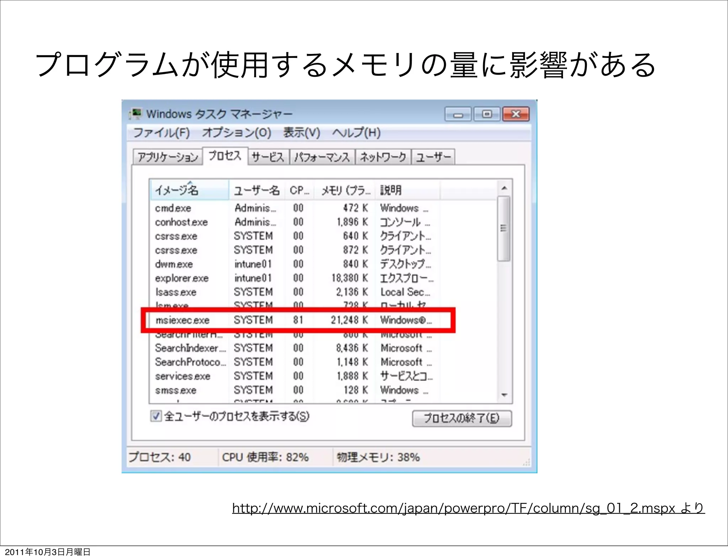
Task: Switch to the サービス tab
Action: click(x=268, y=157)
